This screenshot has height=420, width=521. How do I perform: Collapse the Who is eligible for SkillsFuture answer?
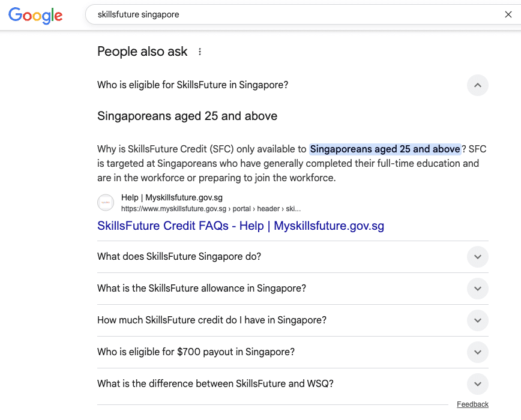(x=477, y=85)
